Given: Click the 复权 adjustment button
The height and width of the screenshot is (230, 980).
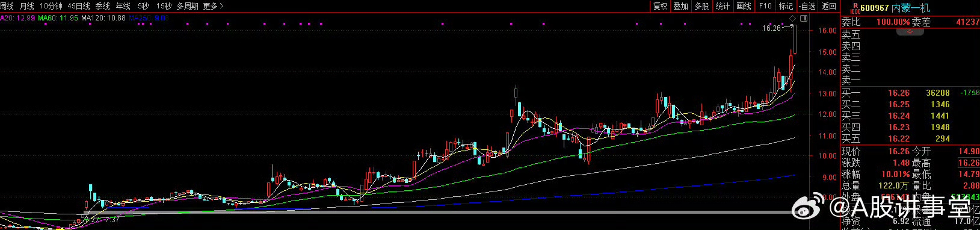Looking at the screenshot, I should tap(660, 6).
